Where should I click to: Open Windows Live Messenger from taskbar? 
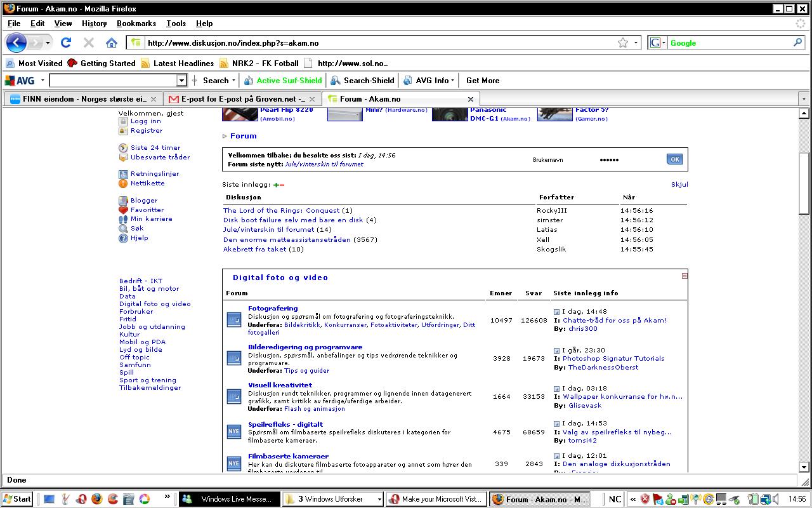pos(229,499)
